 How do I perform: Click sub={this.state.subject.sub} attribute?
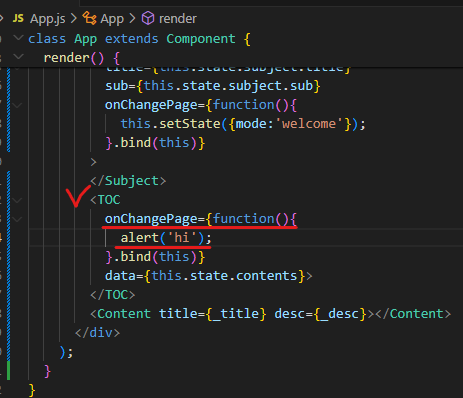[213, 86]
